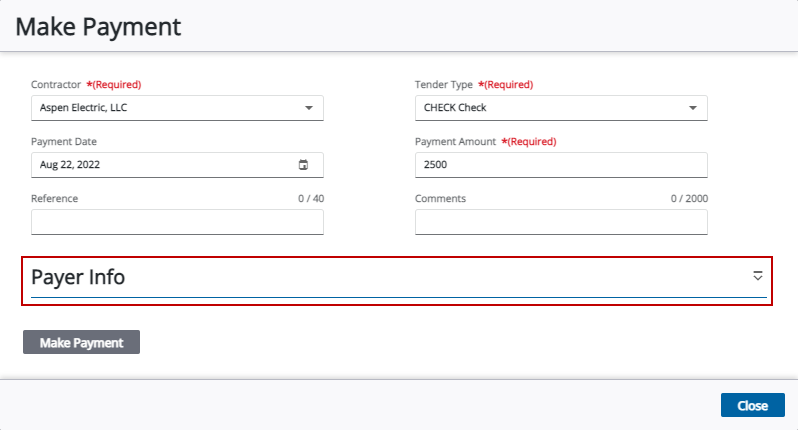Open the Contractor dropdown showing Aspen Electric, LLC
The image size is (798, 430).
[177, 108]
